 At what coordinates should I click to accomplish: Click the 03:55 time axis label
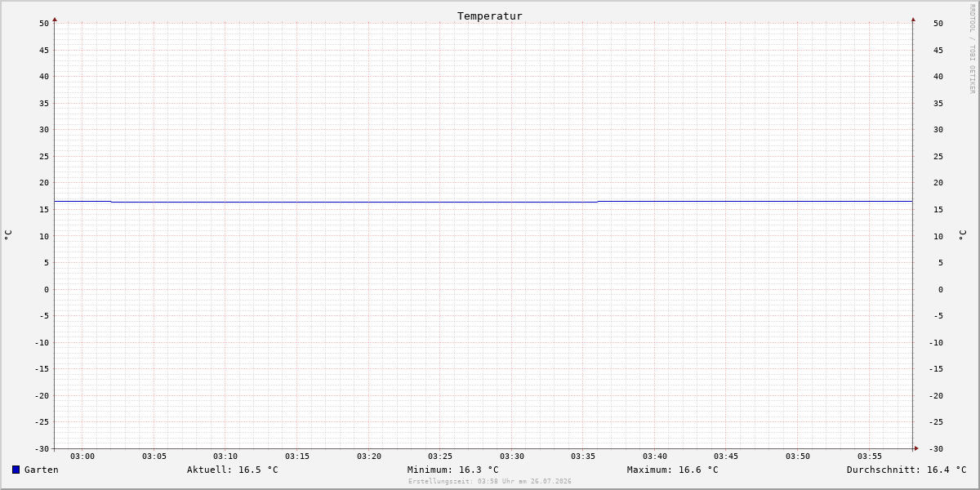pyautogui.click(x=870, y=456)
